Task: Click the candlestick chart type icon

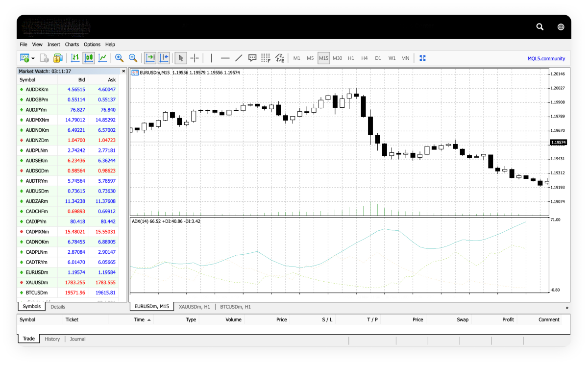Action: coord(89,58)
